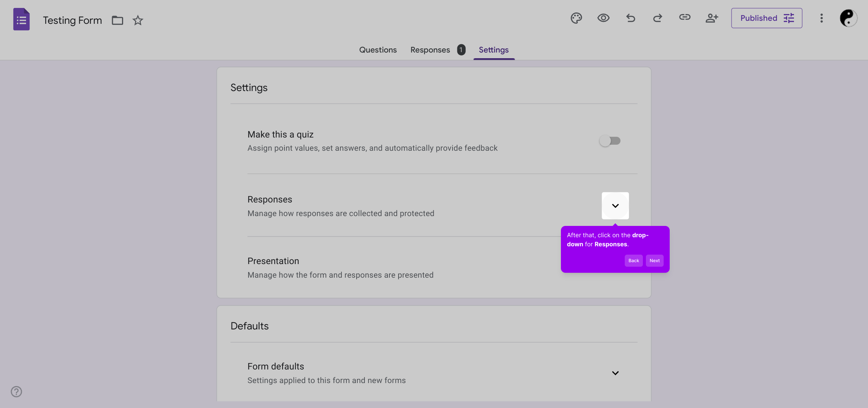
Task: Switch to the Questions tab
Action: [378, 50]
